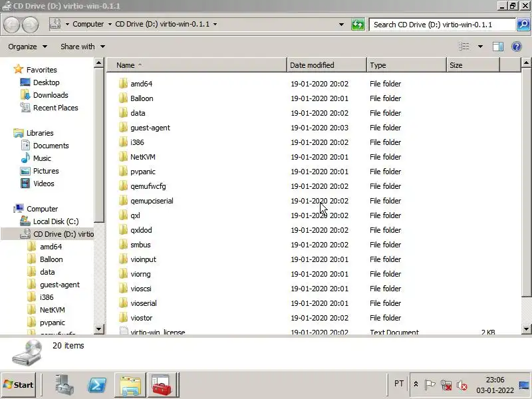Open the dropdown arrow after CD Drive breadcrumb
This screenshot has height=399, width=532.
pyautogui.click(x=215, y=24)
